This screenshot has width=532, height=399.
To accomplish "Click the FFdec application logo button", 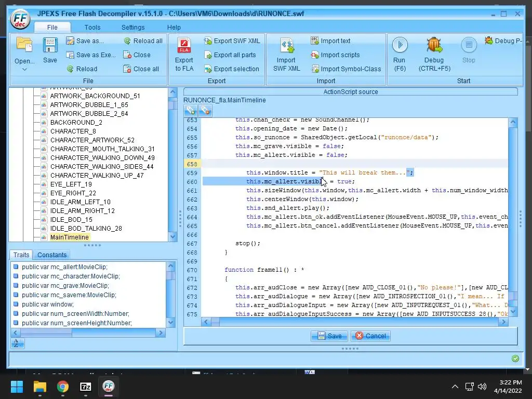I will 20,19.
